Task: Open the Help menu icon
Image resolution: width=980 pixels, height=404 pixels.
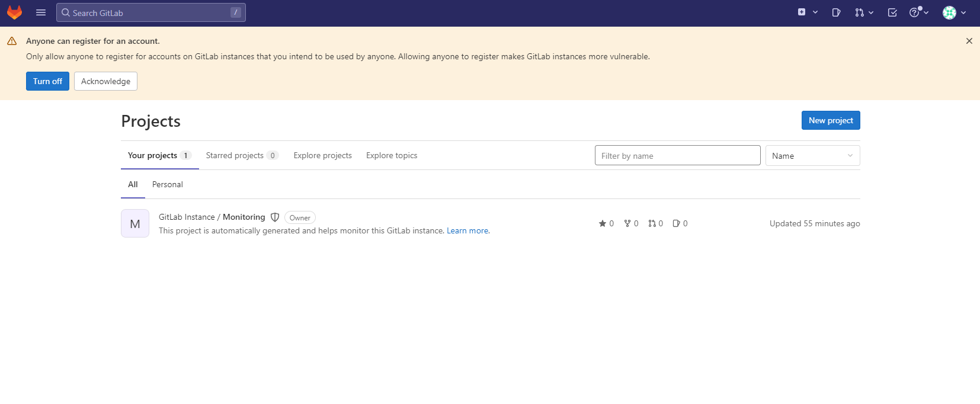Action: click(x=919, y=12)
